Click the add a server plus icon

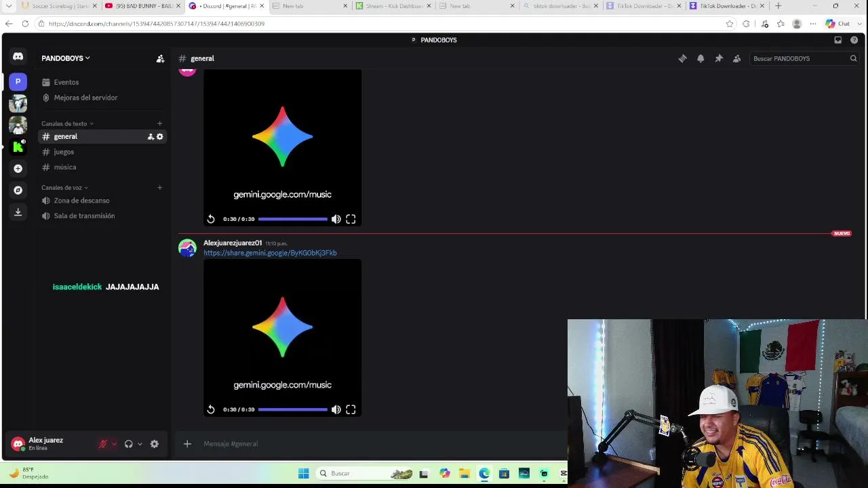pyautogui.click(x=18, y=168)
